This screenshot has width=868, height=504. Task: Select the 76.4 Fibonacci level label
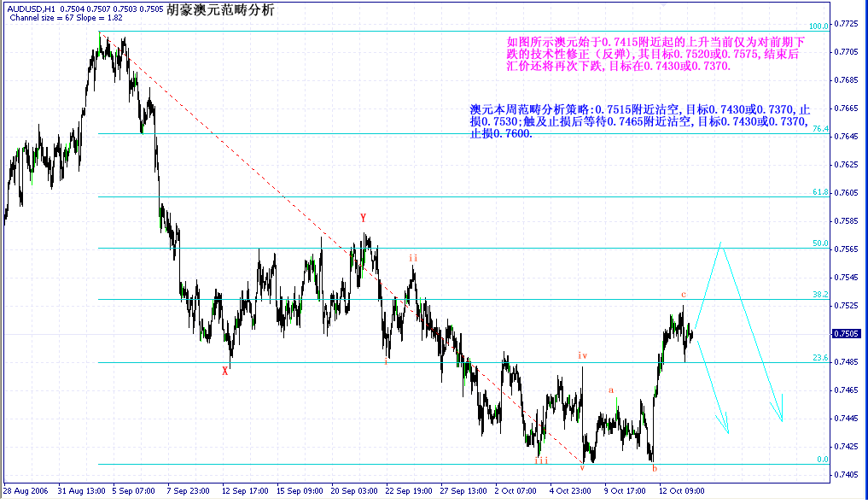820,128
